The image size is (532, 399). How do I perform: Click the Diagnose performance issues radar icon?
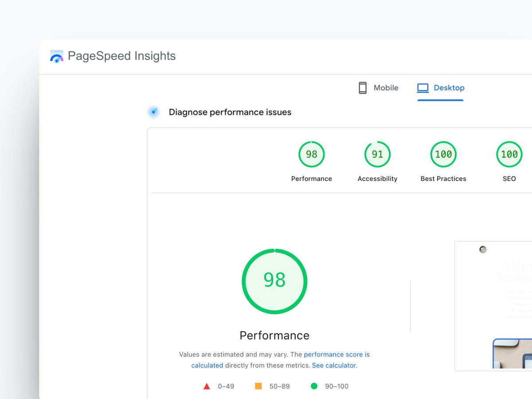coord(153,112)
